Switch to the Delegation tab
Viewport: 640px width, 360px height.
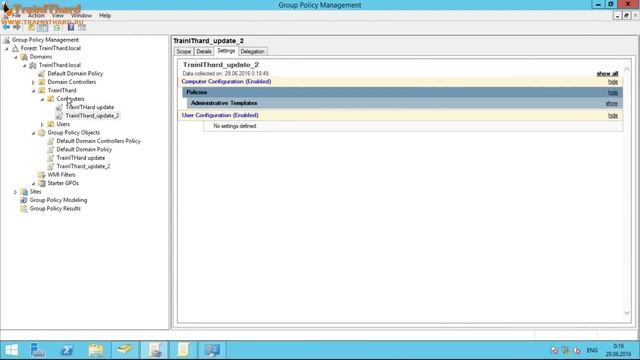tap(252, 51)
